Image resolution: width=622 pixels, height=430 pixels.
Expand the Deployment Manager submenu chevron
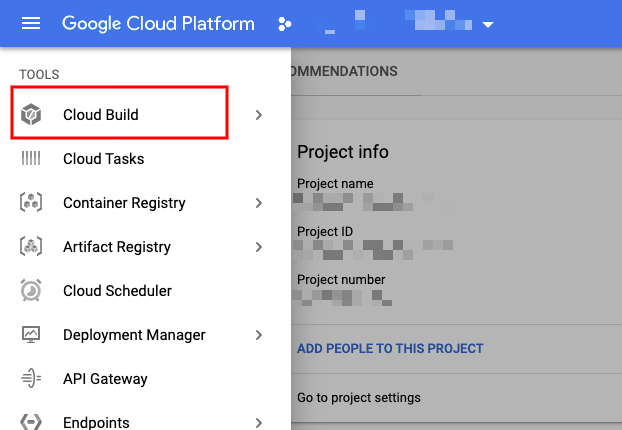pos(259,335)
